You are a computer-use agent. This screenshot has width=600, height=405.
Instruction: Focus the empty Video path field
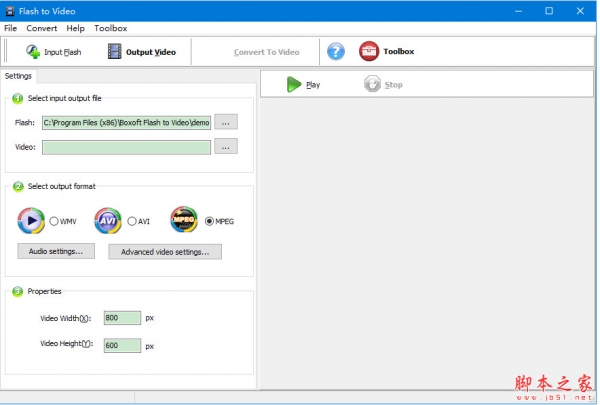[x=126, y=147]
